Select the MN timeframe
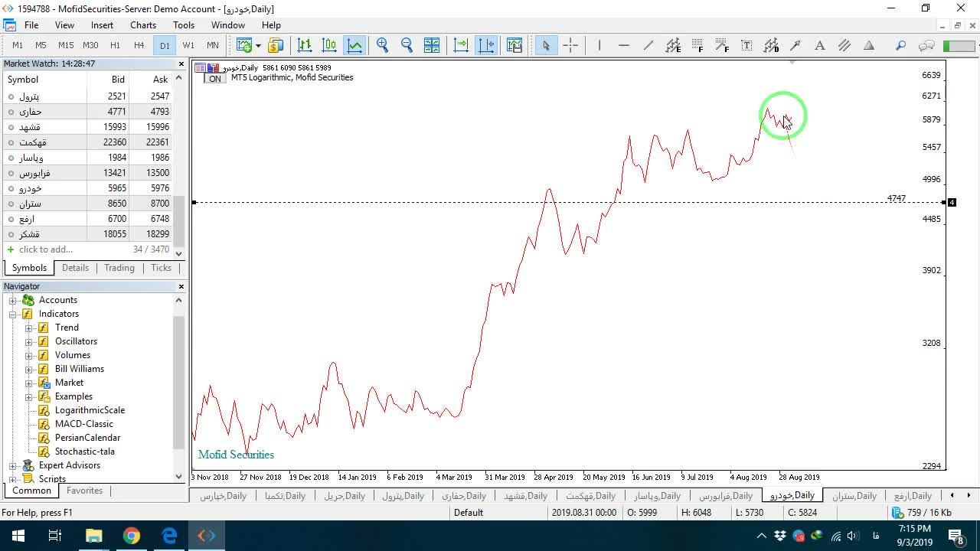Image resolution: width=980 pixels, height=551 pixels. tap(213, 45)
